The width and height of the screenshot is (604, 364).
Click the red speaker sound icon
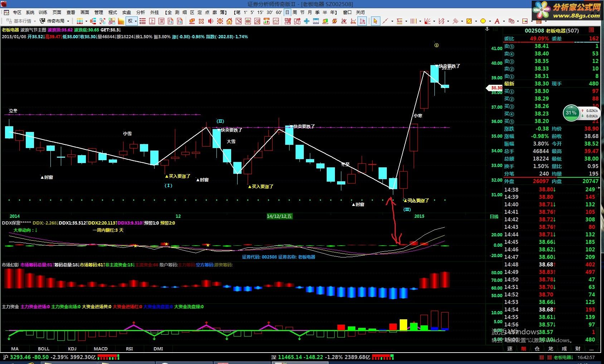(211, 21)
